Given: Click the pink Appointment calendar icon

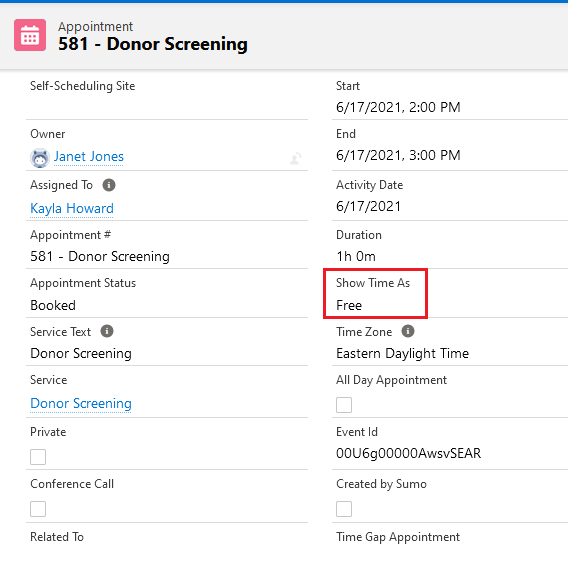Looking at the screenshot, I should (30, 35).
